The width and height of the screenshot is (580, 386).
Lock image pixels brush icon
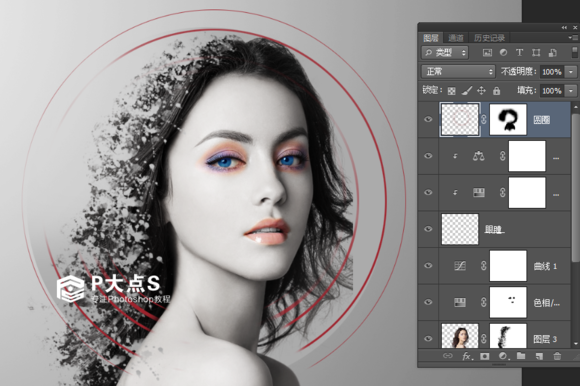pyautogui.click(x=467, y=91)
